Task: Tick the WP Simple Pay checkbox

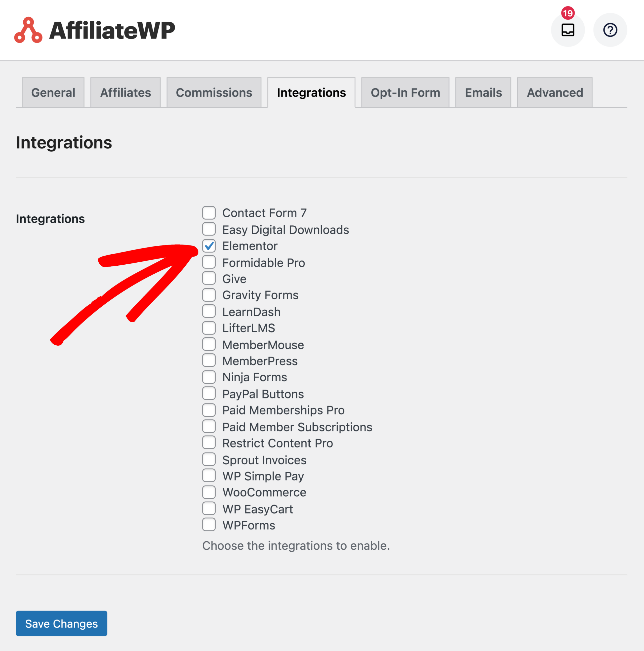Action: (209, 476)
